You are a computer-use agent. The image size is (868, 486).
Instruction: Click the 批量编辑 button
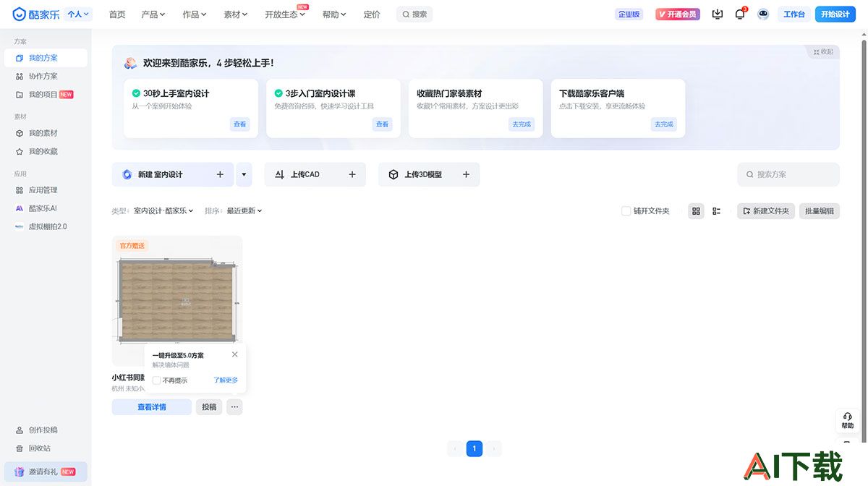[820, 211]
